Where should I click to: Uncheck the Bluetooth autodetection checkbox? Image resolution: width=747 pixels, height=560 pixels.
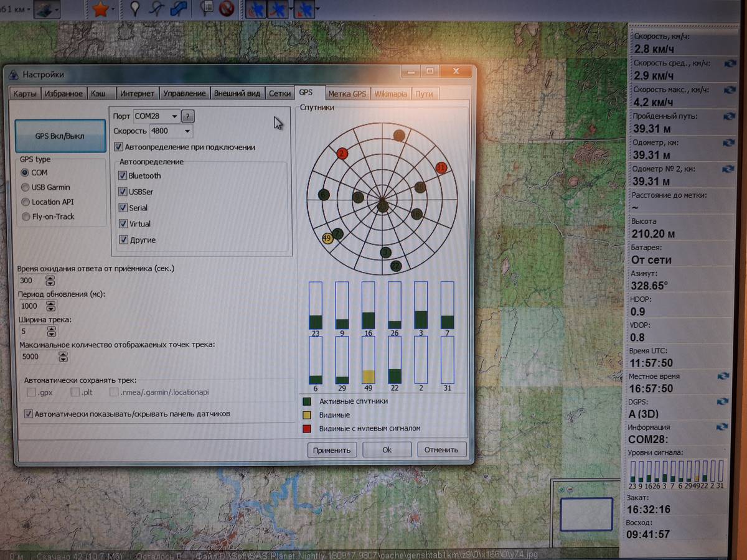[123, 176]
